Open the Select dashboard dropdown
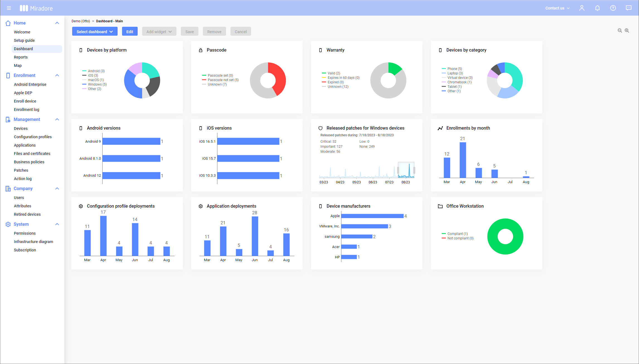Image resolution: width=639 pixels, height=364 pixels. pyautogui.click(x=94, y=31)
